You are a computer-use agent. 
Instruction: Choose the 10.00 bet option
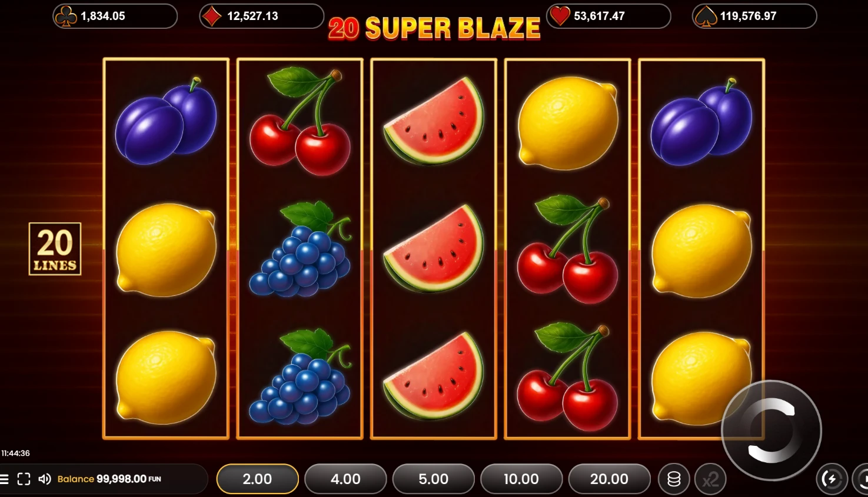pos(521,479)
